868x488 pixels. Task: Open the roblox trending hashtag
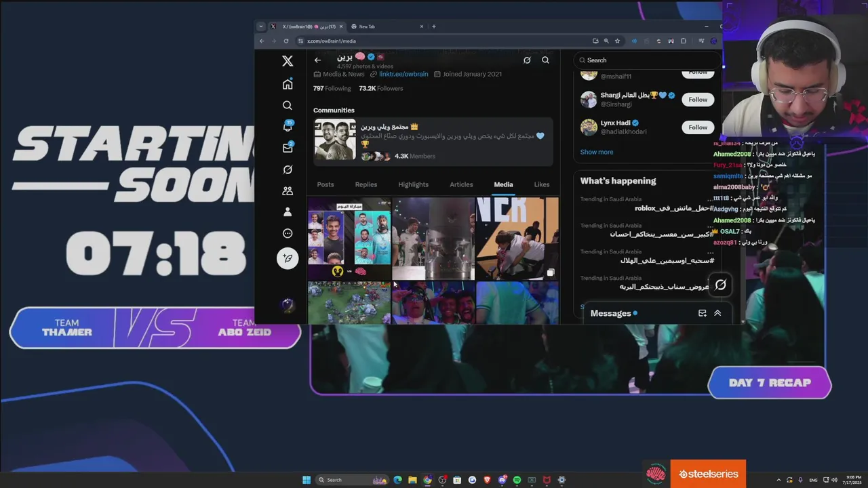674,208
